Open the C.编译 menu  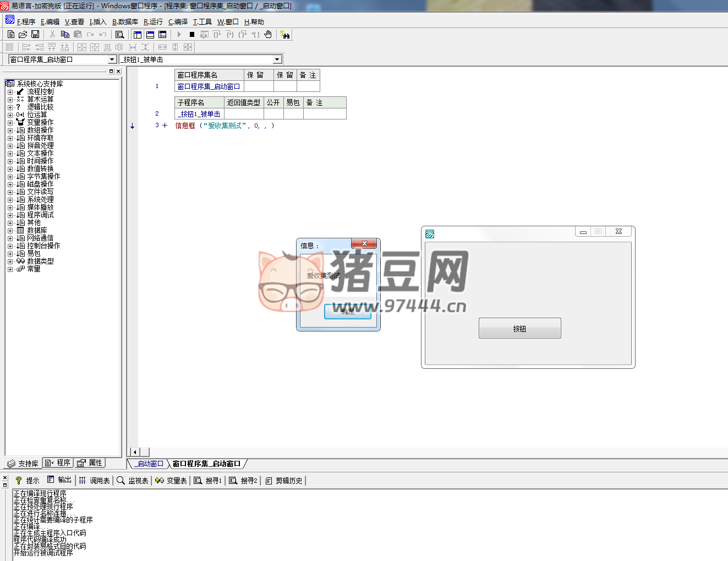click(178, 22)
